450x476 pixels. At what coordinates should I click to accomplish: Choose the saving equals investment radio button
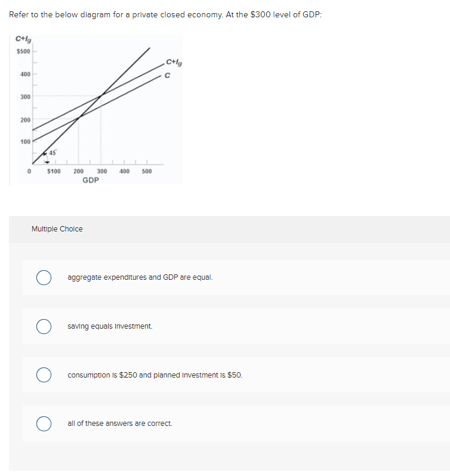[44, 326]
